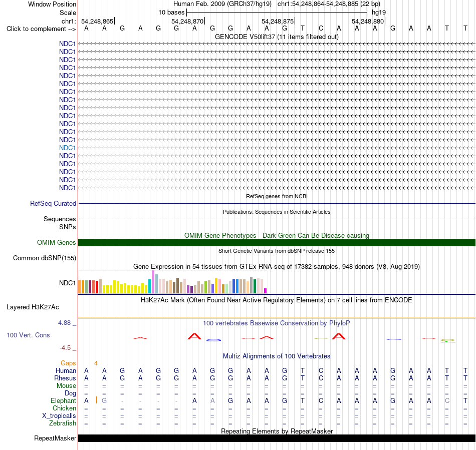Click the SNPs track label
The width and height of the screenshot is (476, 450).
pyautogui.click(x=68, y=227)
